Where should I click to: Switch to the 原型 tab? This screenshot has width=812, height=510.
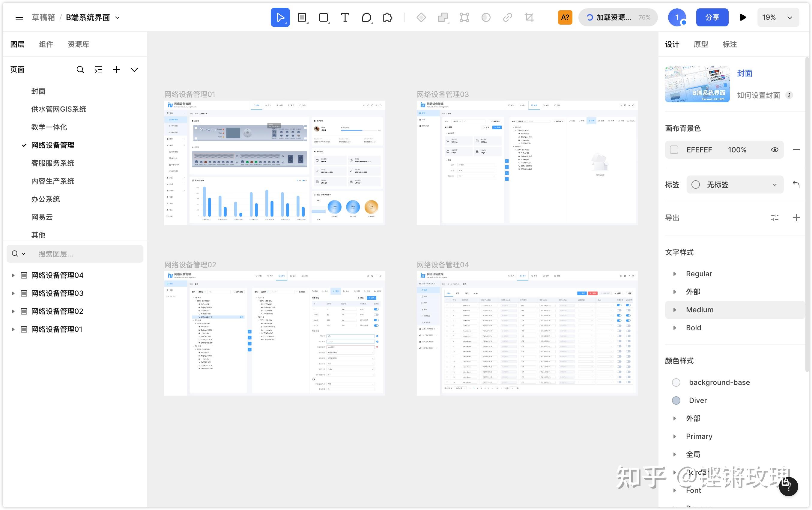(x=701, y=44)
